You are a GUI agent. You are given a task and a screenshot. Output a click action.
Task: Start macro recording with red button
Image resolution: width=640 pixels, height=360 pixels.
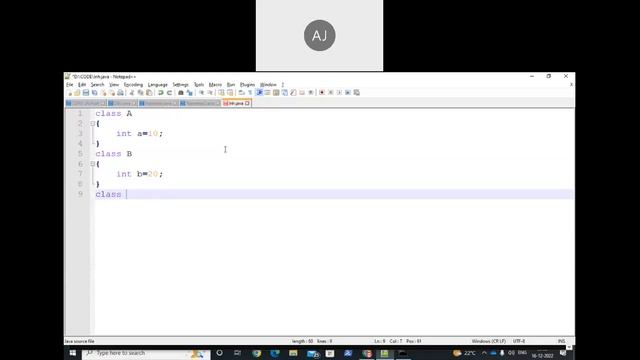[322, 93]
